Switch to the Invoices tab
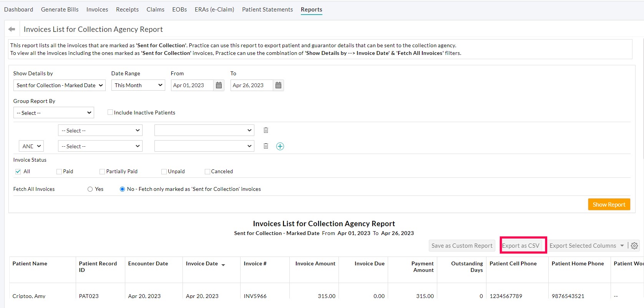The height and width of the screenshot is (308, 644). click(97, 10)
